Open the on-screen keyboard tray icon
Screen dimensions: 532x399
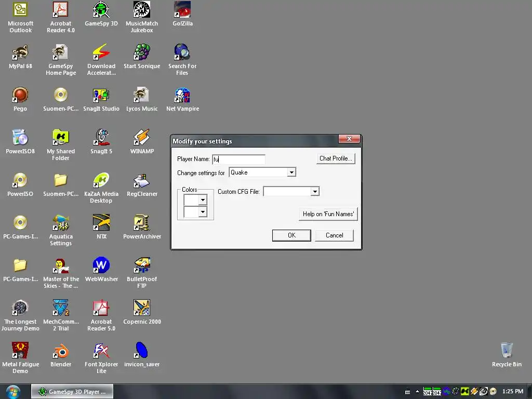(x=407, y=392)
